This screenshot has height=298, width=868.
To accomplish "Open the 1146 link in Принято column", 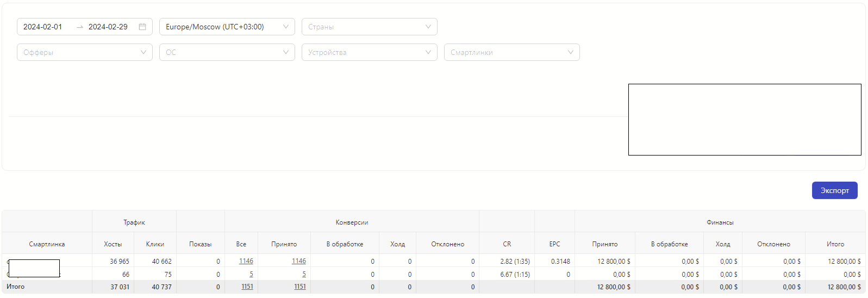I will [299, 261].
